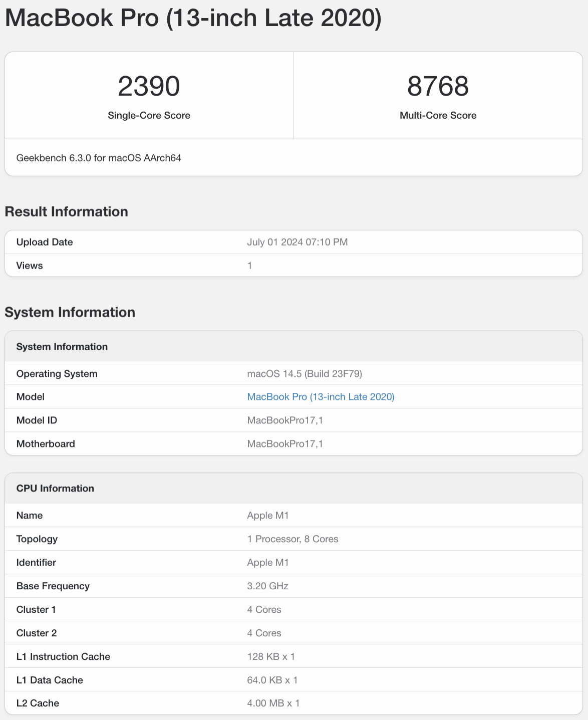Viewport: 588px width, 720px height.
Task: Click the large "System Information" section heading
Action: [70, 312]
